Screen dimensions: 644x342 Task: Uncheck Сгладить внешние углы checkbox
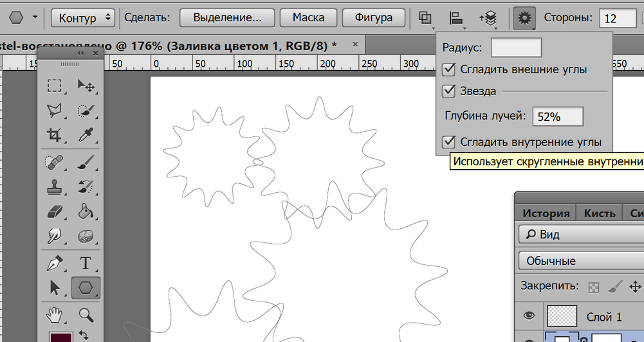pyautogui.click(x=448, y=69)
